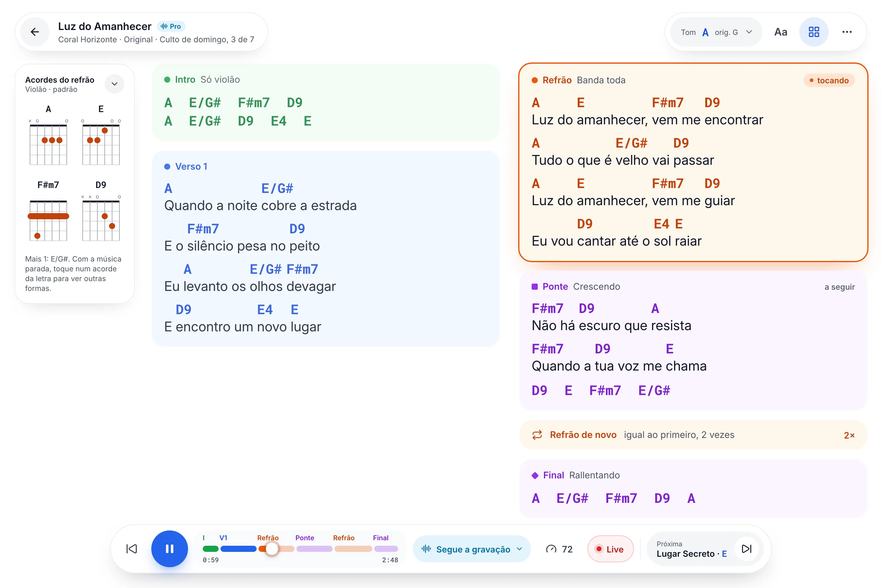Click the tempo 72 metronome indicator

click(x=559, y=549)
